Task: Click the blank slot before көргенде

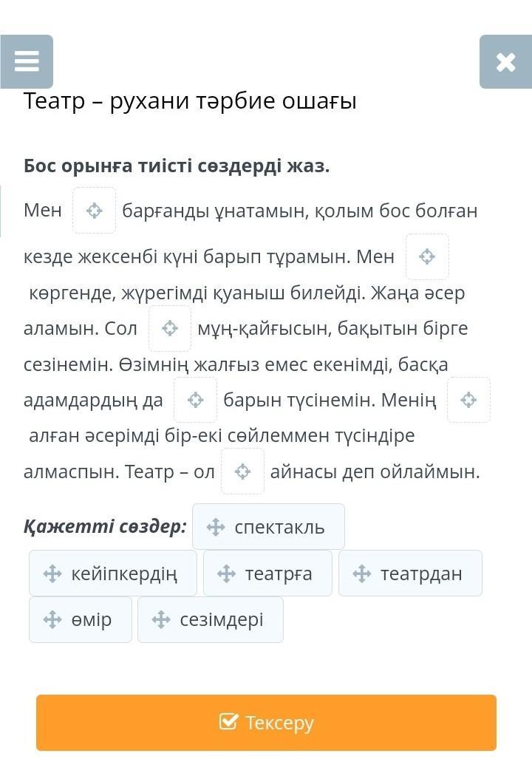Action: click(427, 257)
